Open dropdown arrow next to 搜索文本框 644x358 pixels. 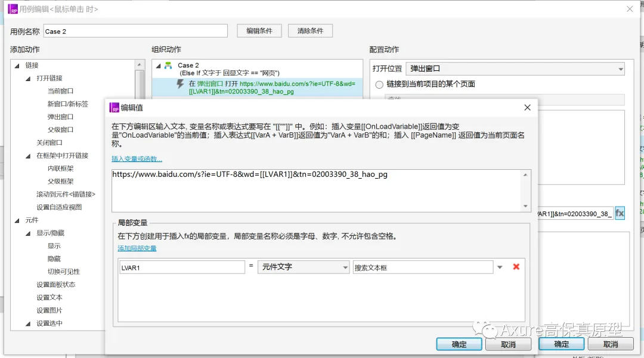[x=500, y=267]
